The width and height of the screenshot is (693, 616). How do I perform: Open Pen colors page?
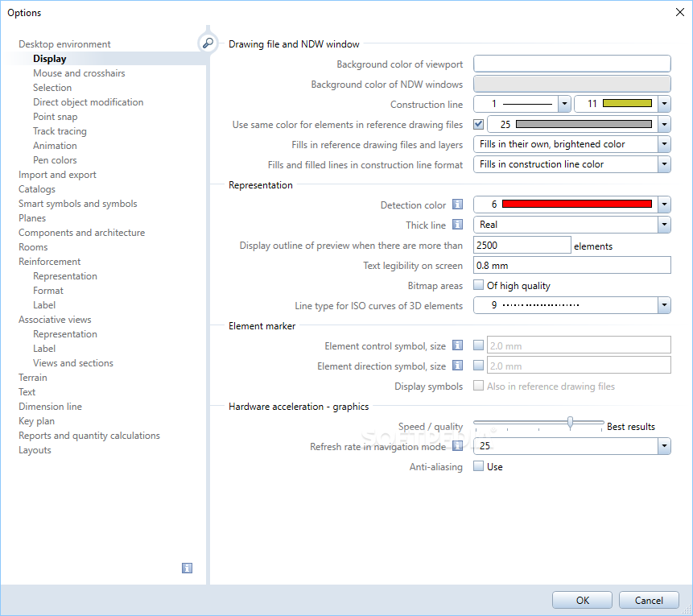tap(55, 160)
